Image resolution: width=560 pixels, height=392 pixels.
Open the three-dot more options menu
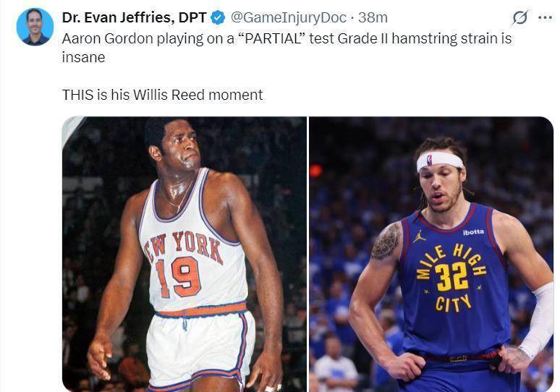click(545, 17)
